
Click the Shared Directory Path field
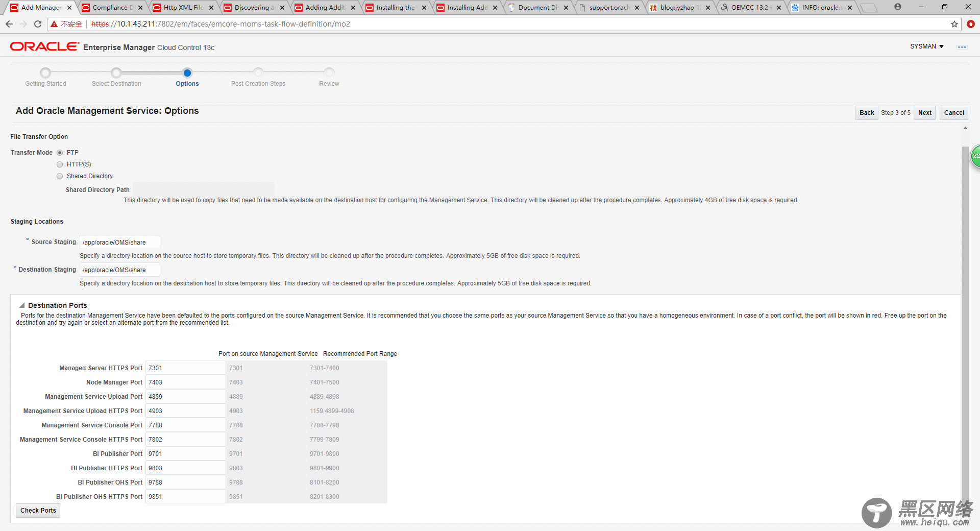(203, 189)
